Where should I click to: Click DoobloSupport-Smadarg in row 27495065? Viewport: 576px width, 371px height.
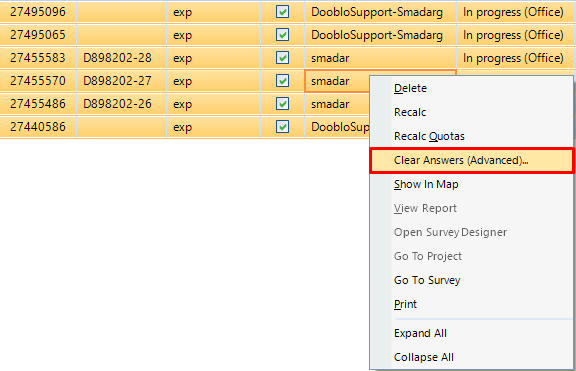click(380, 35)
